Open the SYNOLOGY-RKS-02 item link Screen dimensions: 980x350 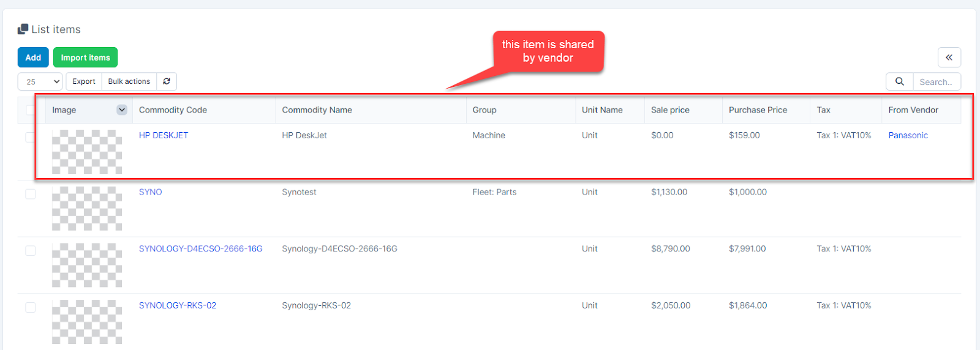tap(178, 305)
